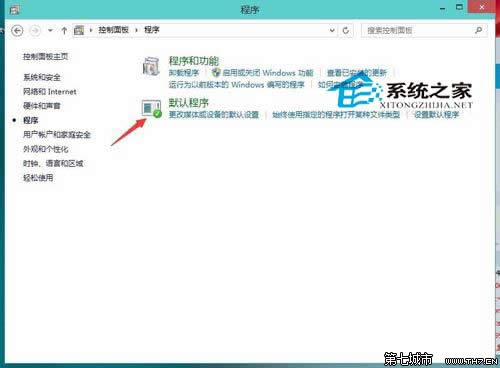Click the window icon in the title bar

(15, 10)
